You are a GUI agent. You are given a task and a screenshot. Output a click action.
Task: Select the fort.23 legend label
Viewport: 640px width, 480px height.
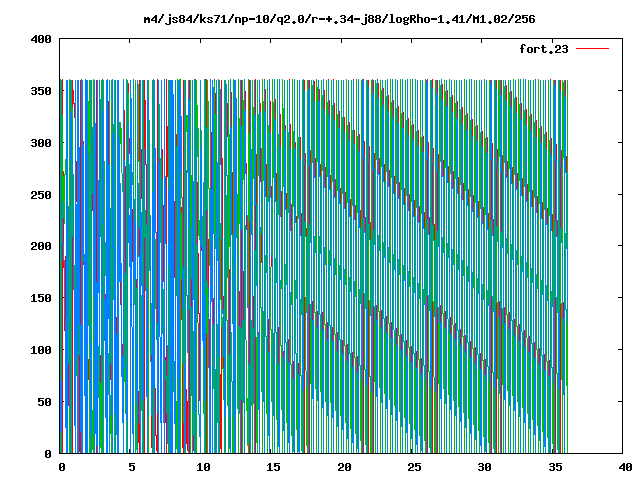pyautogui.click(x=544, y=49)
